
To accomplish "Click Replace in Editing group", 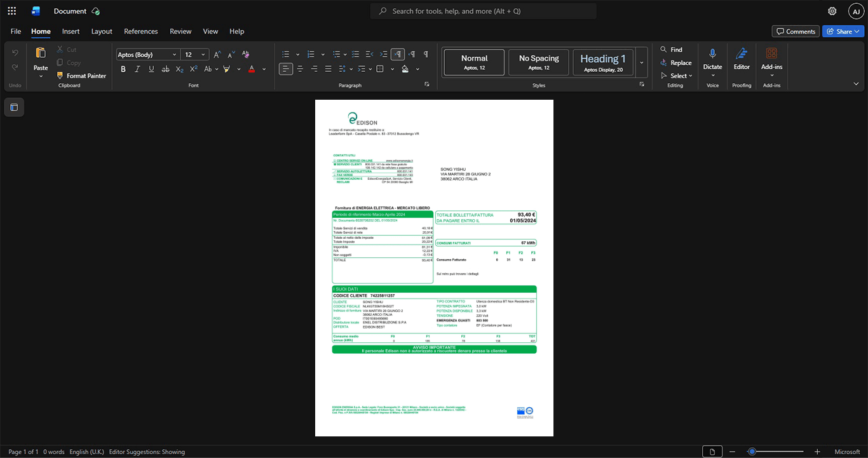I will 675,63.
